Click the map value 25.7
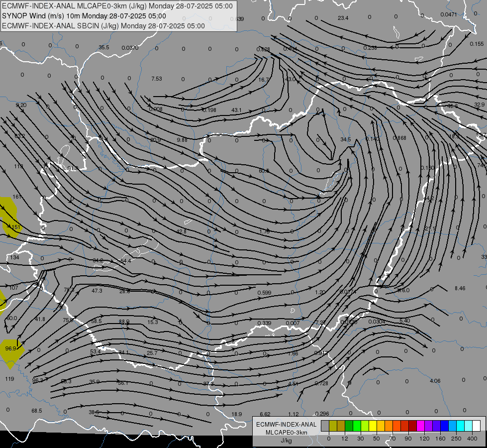This screenshot has width=487, height=448. coord(152,353)
